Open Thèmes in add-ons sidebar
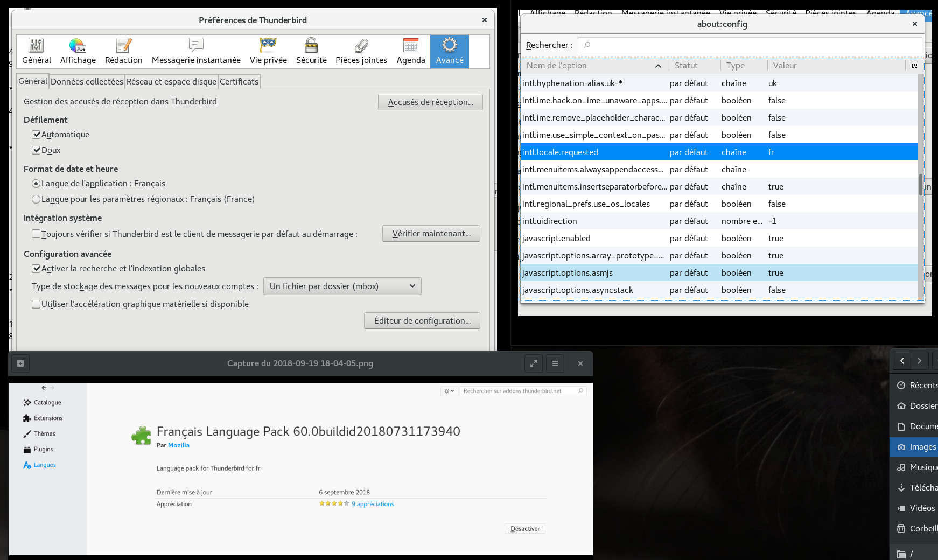 pyautogui.click(x=39, y=434)
